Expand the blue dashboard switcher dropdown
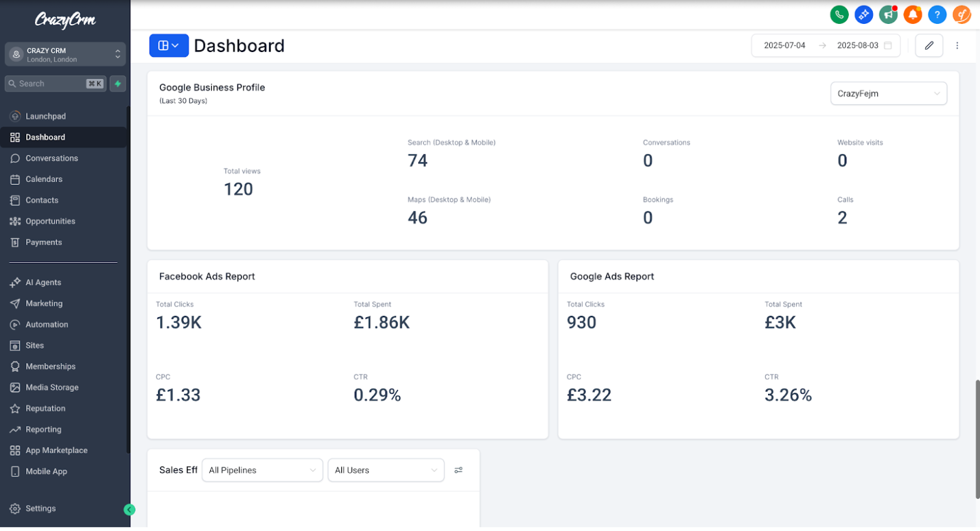Image resolution: width=980 pixels, height=531 pixels. pyautogui.click(x=169, y=46)
